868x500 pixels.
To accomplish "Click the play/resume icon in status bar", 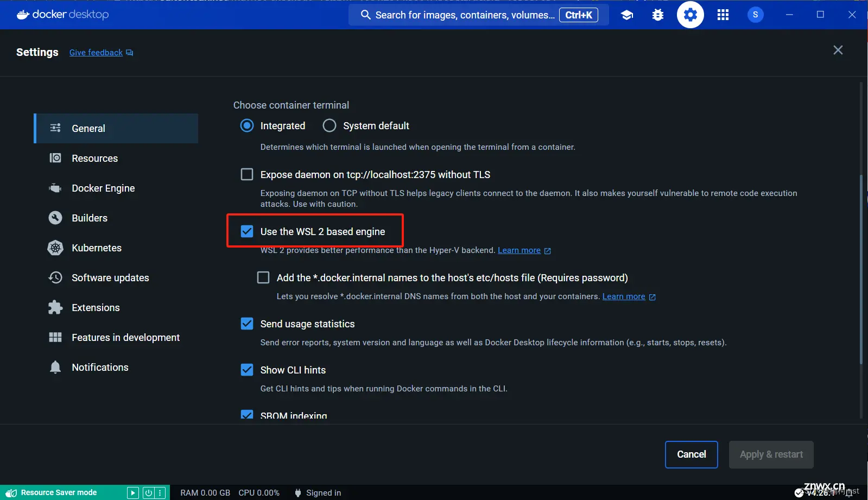I will click(x=132, y=493).
